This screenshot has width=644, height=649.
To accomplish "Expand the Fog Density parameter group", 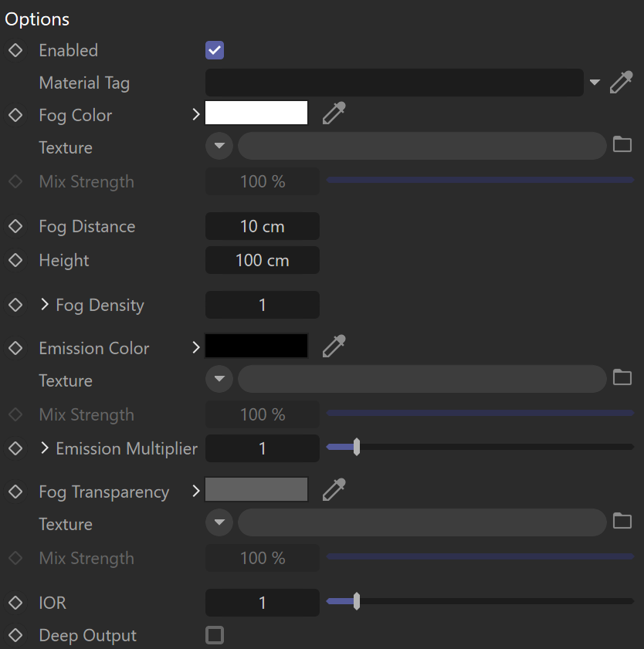I will pos(45,305).
